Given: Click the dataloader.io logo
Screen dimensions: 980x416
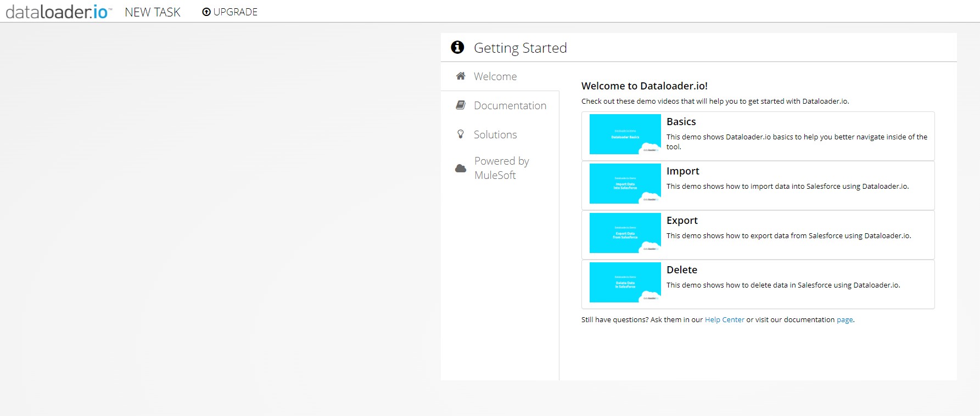Looking at the screenshot, I should (58, 12).
